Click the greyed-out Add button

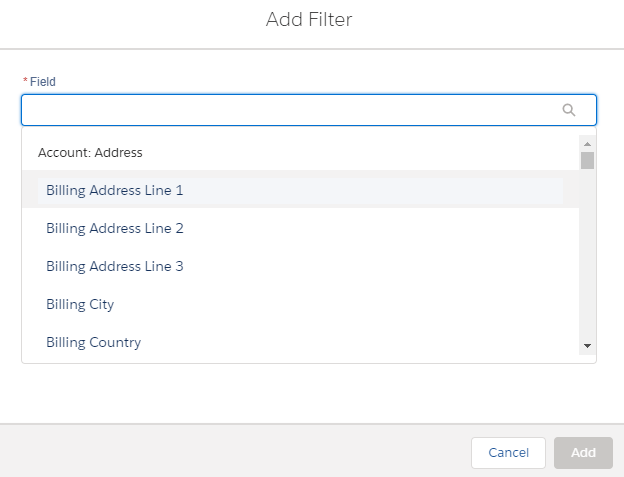(x=583, y=453)
